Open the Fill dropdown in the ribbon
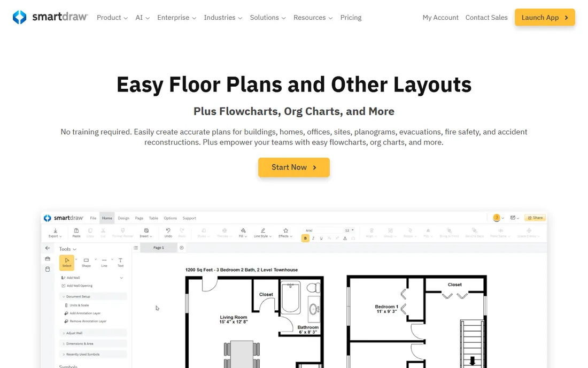Viewport: 588px width, 368px height. click(x=243, y=233)
